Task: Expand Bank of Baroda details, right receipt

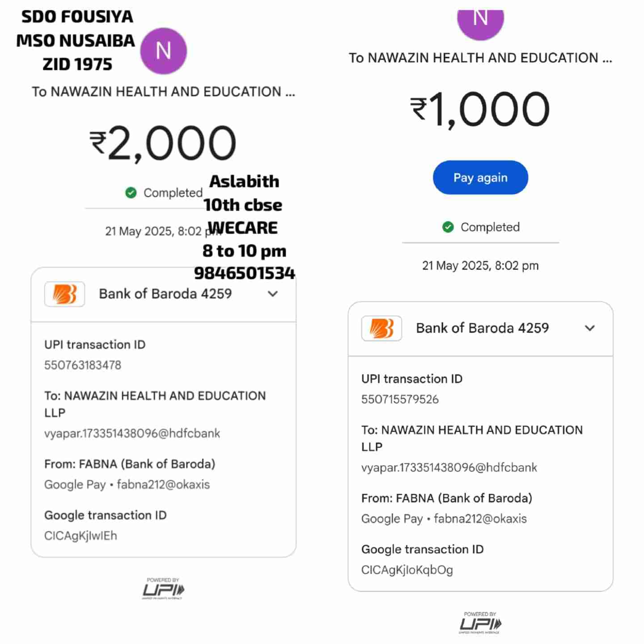Action: pyautogui.click(x=590, y=328)
